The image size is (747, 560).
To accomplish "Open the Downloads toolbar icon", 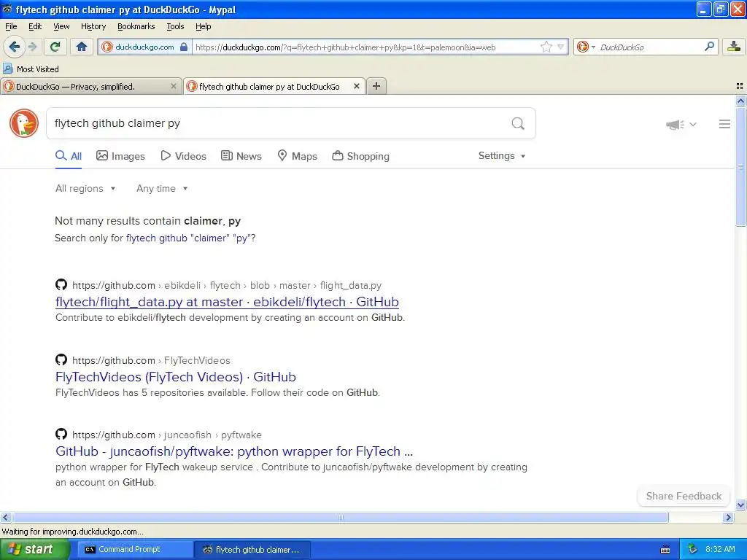I will tap(734, 47).
